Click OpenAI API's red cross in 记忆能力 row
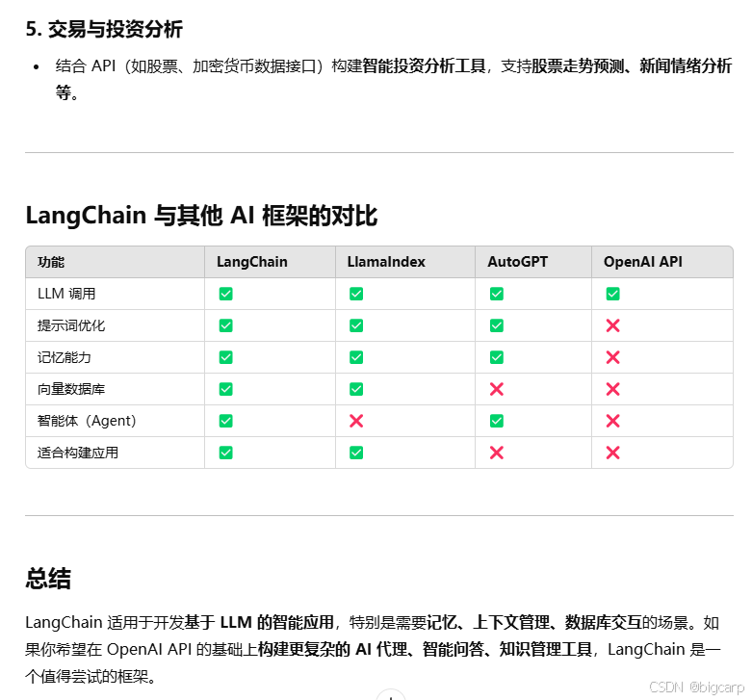The width and height of the screenshot is (752, 700). (613, 357)
